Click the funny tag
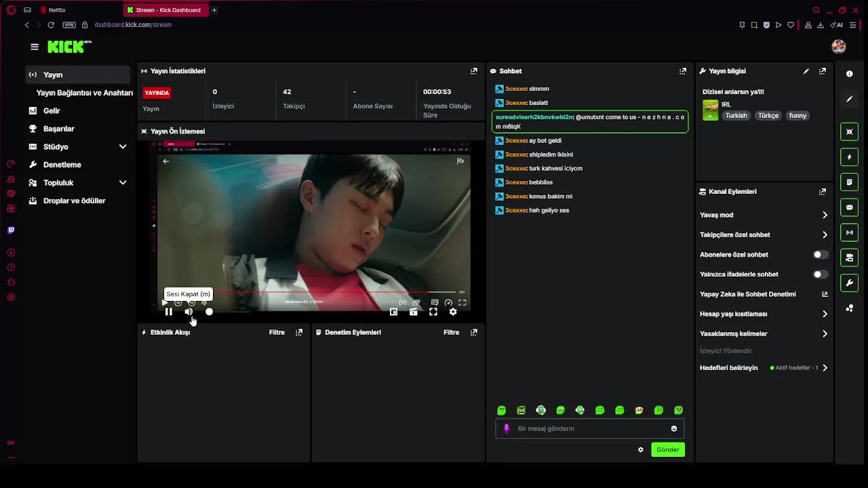This screenshot has height=488, width=868. (x=797, y=116)
